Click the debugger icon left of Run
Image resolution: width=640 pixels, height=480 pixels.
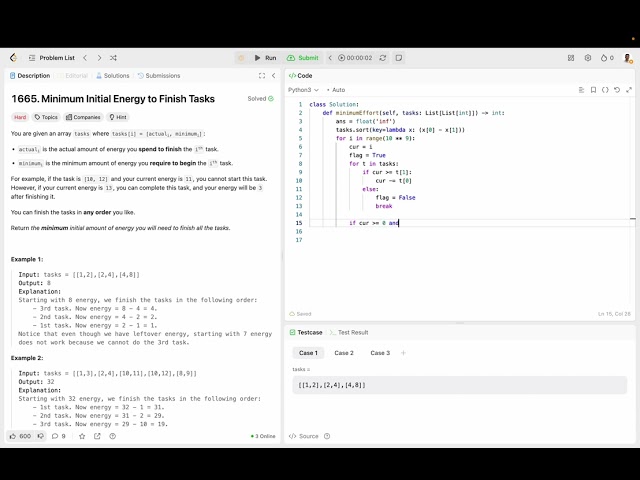pyautogui.click(x=241, y=58)
